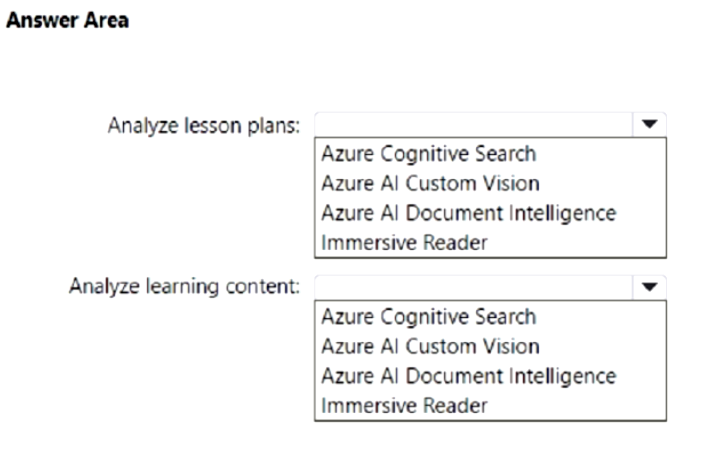Choose Azure AI Custom Vision for lesson plans
This screenshot has width=702, height=454.
pyautogui.click(x=430, y=183)
